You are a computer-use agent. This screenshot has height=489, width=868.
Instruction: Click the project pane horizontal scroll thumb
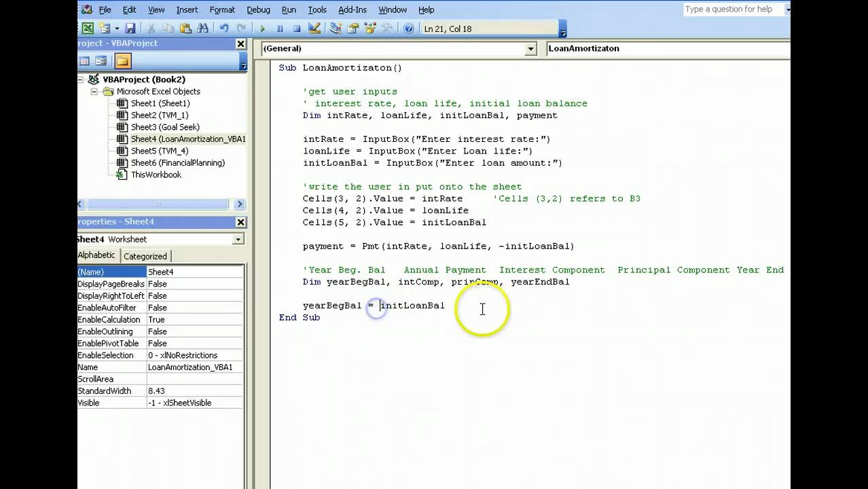tap(158, 204)
